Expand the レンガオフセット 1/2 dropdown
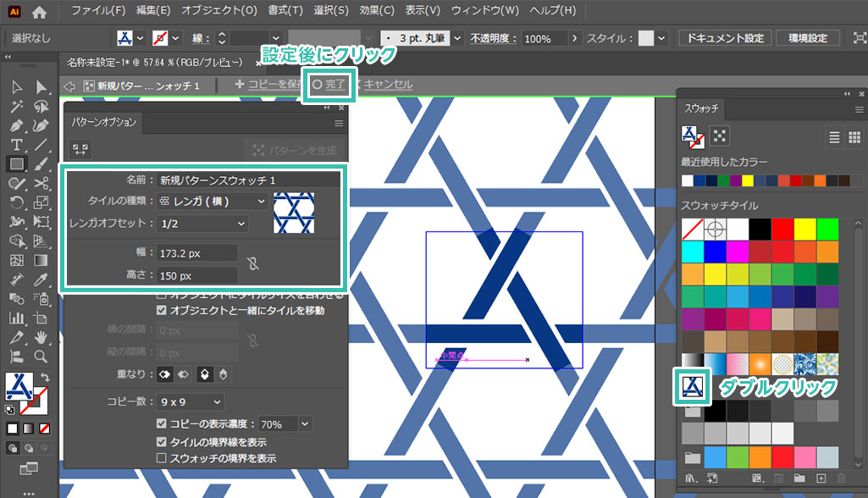 pos(202,224)
